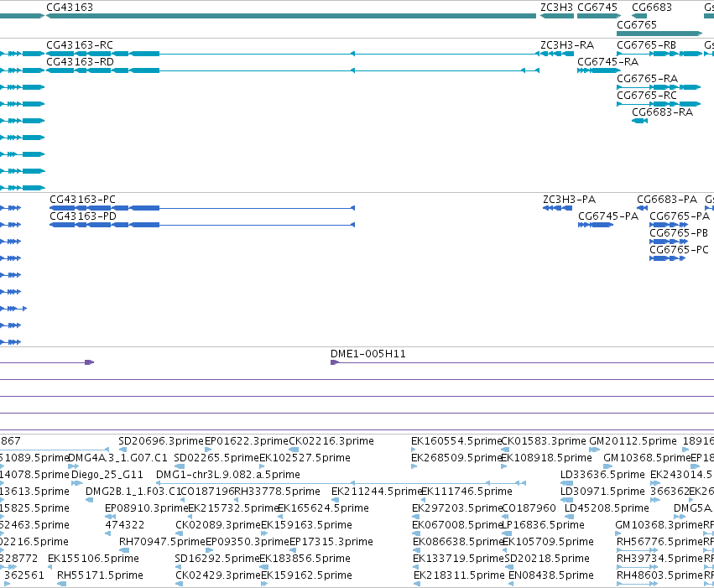Click the CG43163-PC CDS label

tap(82, 200)
